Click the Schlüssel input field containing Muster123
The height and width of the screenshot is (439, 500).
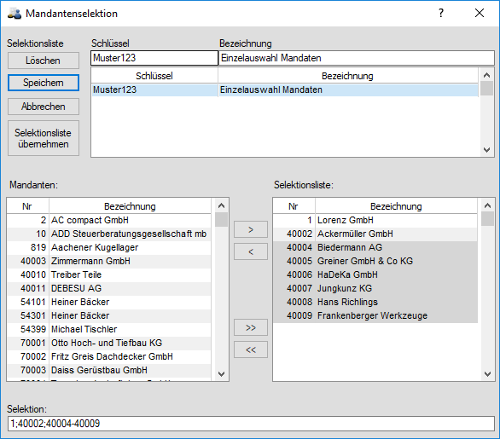tap(154, 58)
